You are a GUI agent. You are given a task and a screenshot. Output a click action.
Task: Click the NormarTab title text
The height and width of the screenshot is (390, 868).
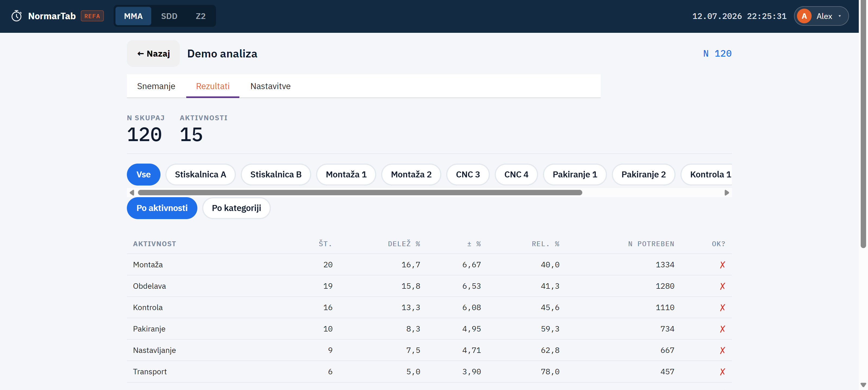point(52,16)
